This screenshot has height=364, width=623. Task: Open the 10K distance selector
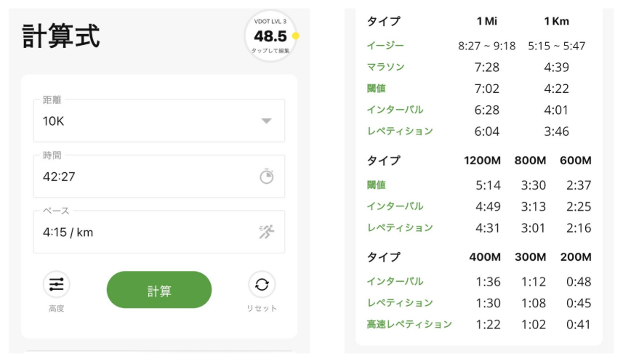(145, 121)
